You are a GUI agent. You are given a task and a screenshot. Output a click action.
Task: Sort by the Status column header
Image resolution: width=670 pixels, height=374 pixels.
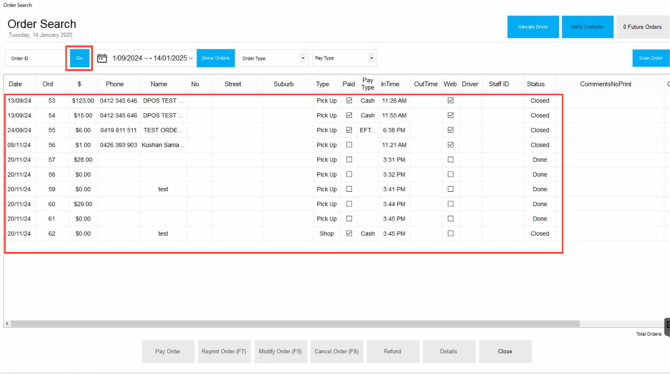(535, 84)
